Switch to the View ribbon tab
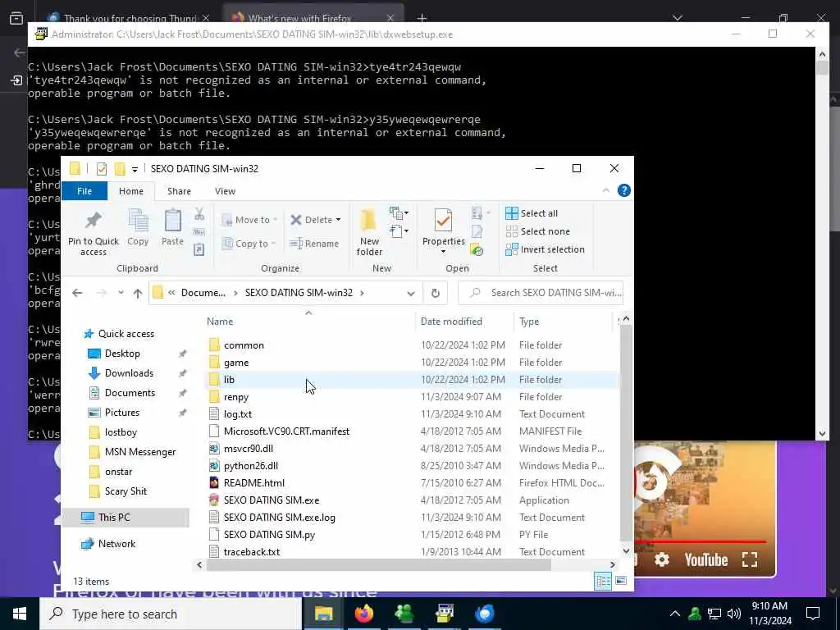The width and height of the screenshot is (840, 630). click(x=225, y=191)
